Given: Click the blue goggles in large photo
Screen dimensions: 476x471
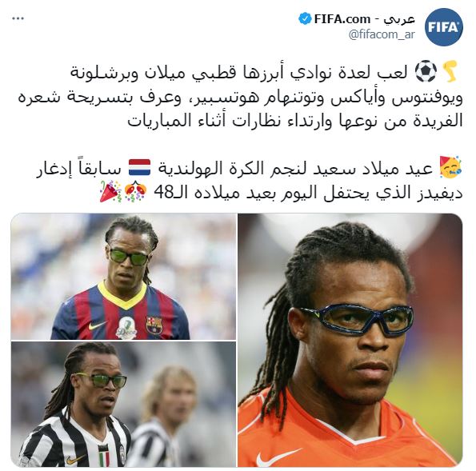Looking at the screenshot, I should (354, 318).
